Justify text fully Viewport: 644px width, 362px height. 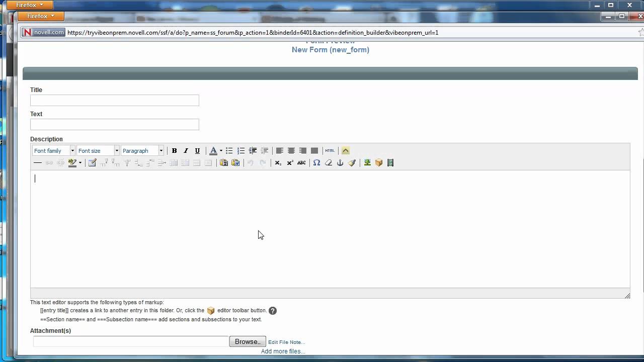314,151
